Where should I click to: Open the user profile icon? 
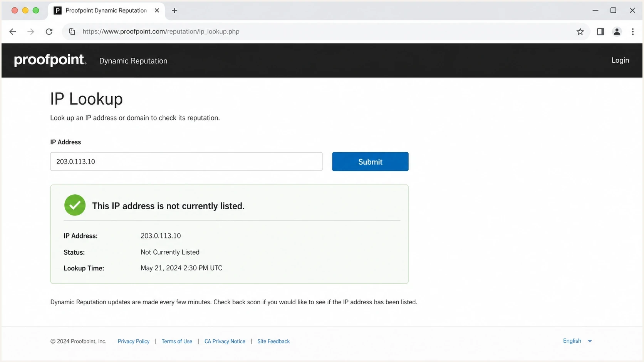tap(617, 32)
